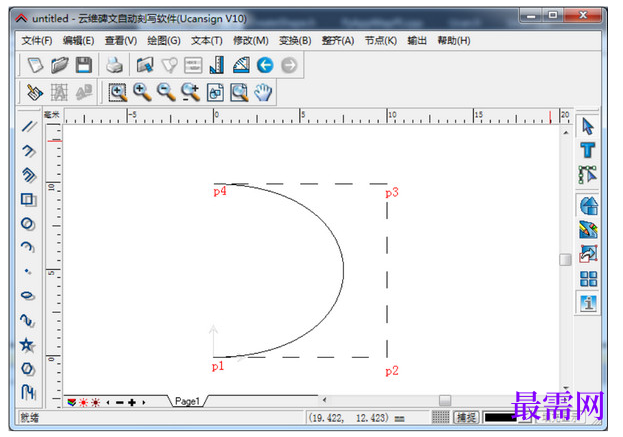Pick the arrow selection tool
The image size is (623, 437).
[588, 126]
